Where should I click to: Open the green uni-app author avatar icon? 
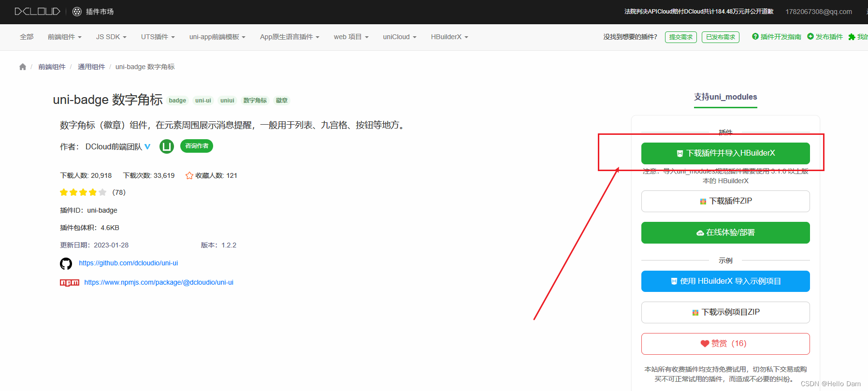[167, 146]
